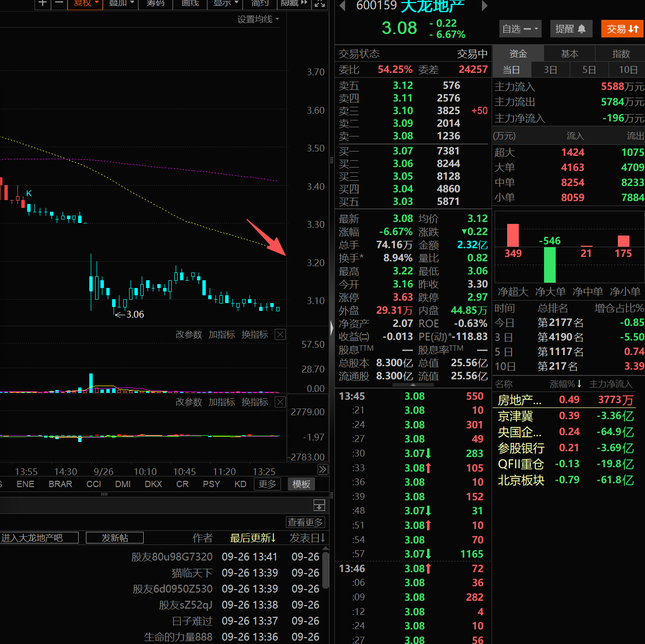
Task: Open the 复权 (price adjustment) dropdown
Action: tap(85, 3)
